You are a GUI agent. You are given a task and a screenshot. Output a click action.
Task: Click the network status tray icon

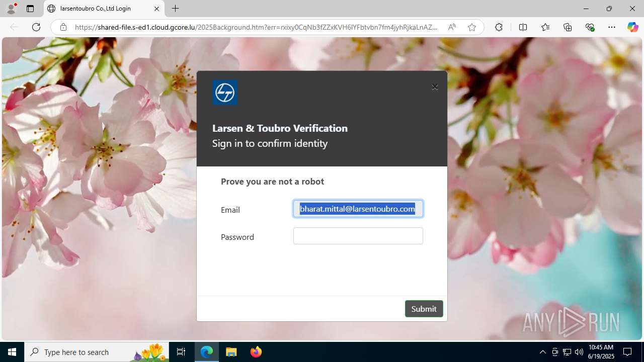click(x=567, y=352)
